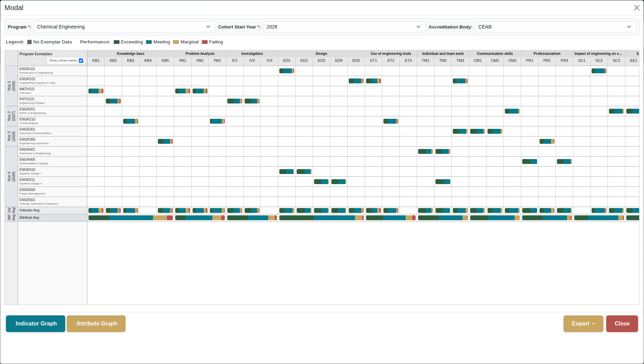Click MATH101's performance bar under KB1
Image resolution: width=644 pixels, height=364 pixels.
[95, 91]
